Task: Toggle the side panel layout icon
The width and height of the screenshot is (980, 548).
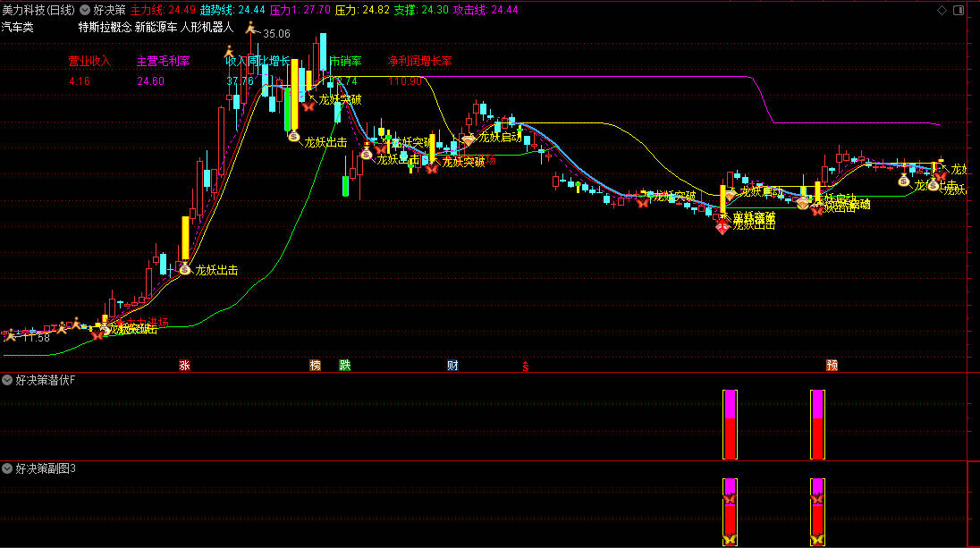Action: (959, 10)
